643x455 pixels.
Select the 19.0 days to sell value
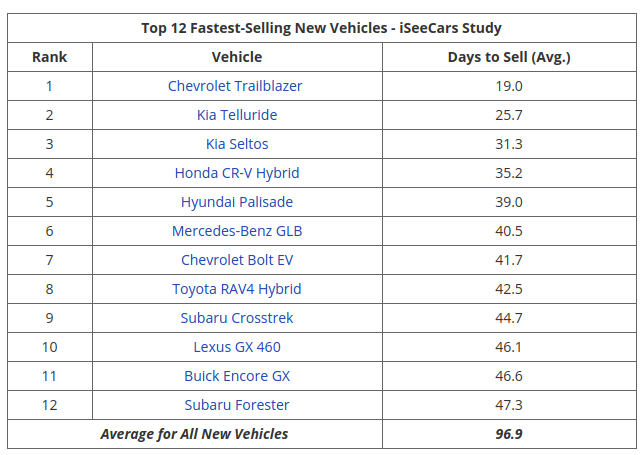[509, 86]
